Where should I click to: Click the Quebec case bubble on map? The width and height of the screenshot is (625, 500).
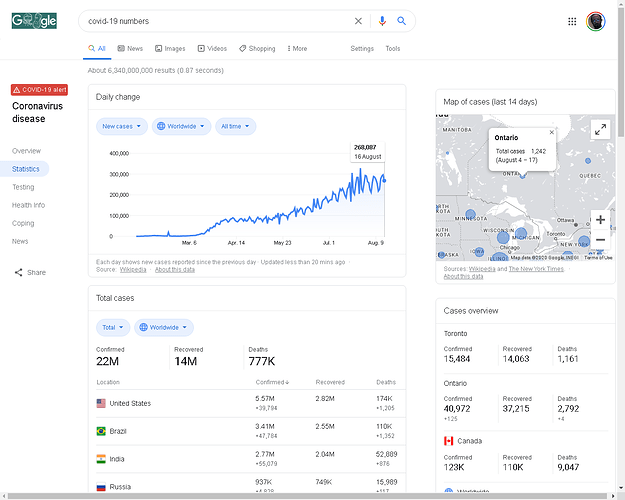[588, 161]
